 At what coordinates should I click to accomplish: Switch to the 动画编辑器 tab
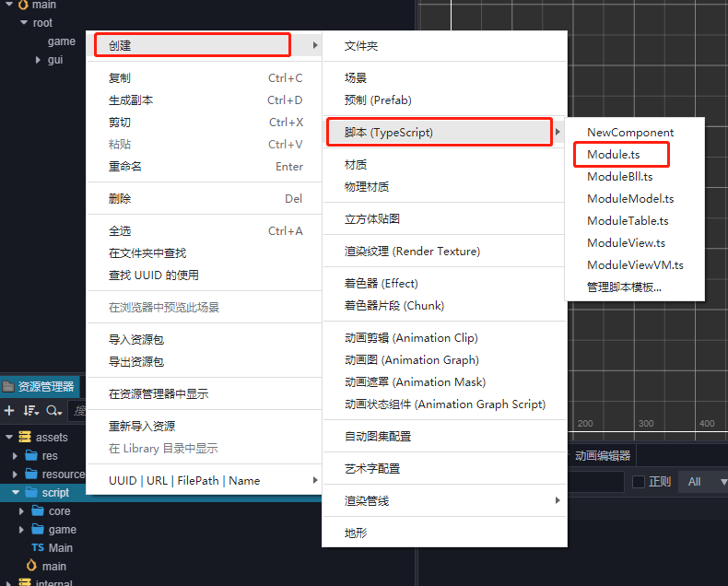coord(603,455)
